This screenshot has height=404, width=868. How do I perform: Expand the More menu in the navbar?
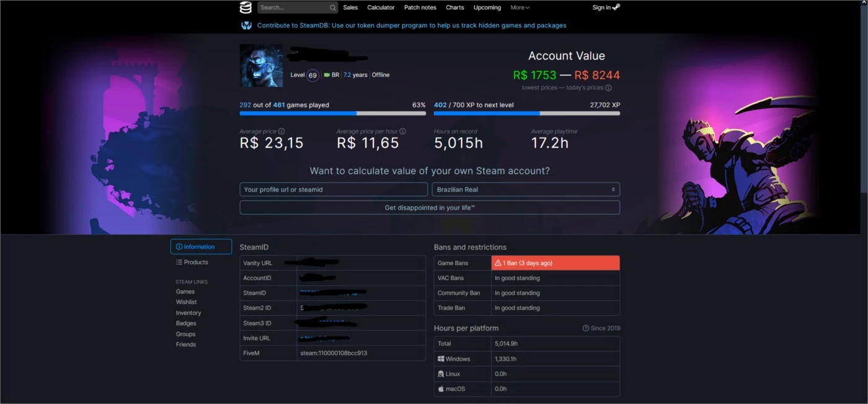(520, 7)
